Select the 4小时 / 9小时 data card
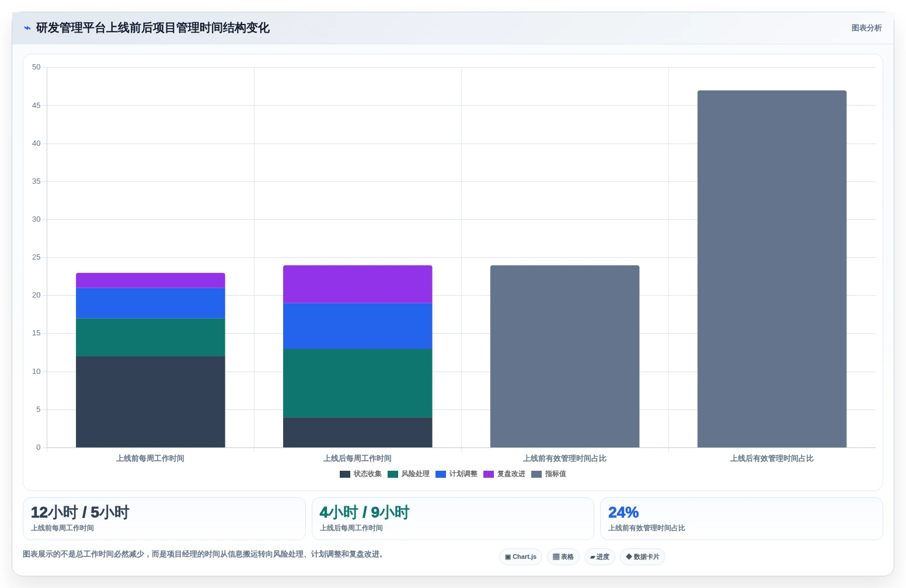 [x=453, y=519]
